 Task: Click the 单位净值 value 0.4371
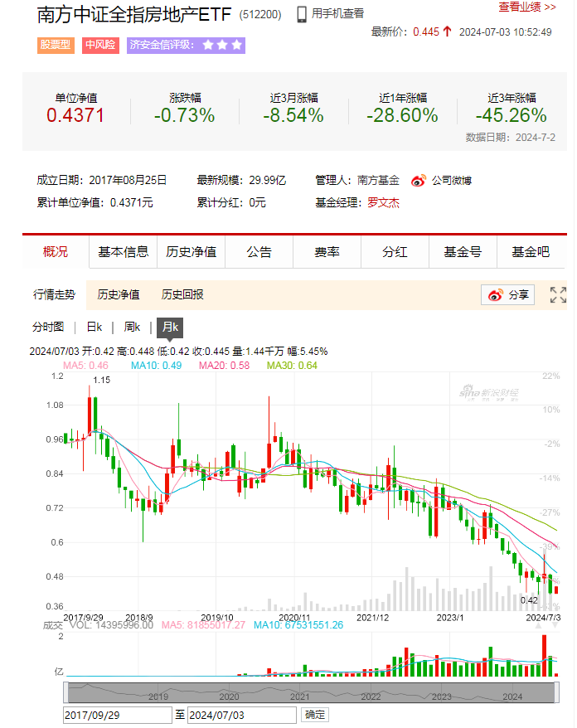pos(75,115)
